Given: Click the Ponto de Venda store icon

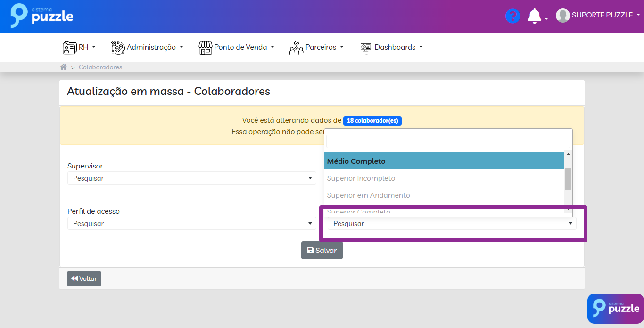Looking at the screenshot, I should (x=205, y=47).
